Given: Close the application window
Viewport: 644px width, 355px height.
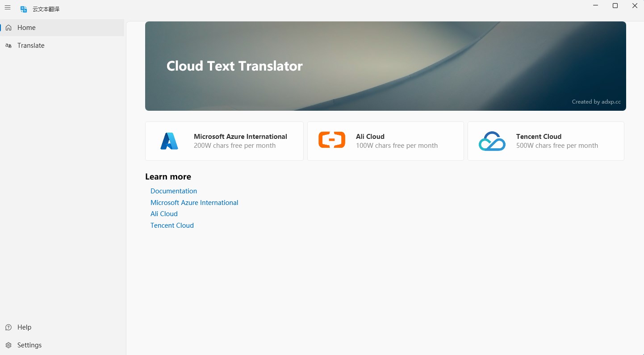Looking at the screenshot, I should coord(635,6).
